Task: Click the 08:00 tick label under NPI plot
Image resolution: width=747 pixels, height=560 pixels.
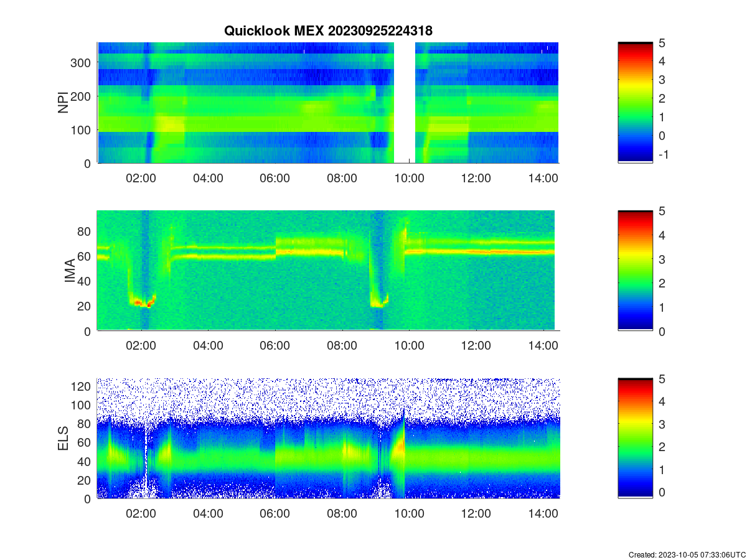Action: (342, 178)
